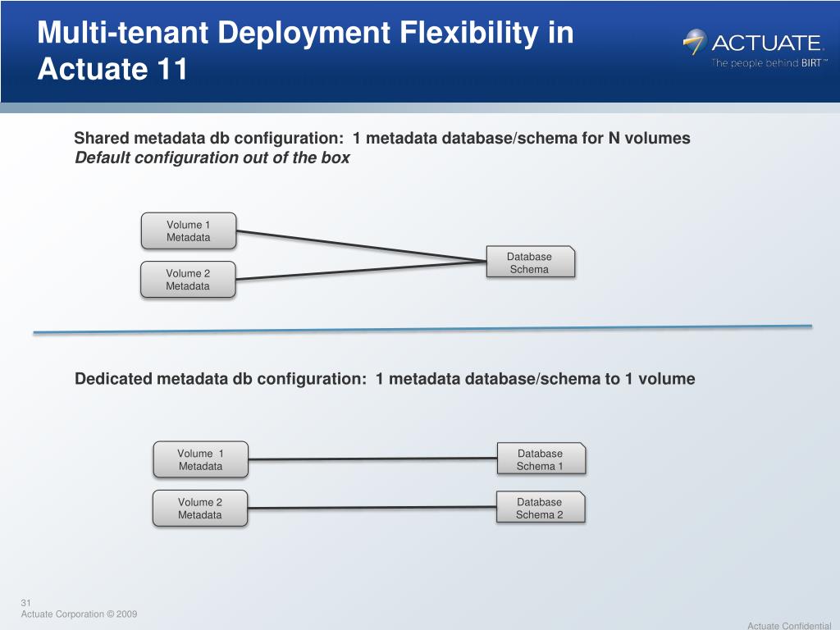840x630 pixels.
Task: Click 'Actuate Confidential' footer text
Action: pyautogui.click(x=789, y=625)
